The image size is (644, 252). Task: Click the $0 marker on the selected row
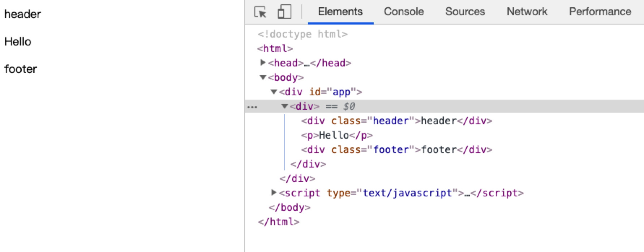point(349,106)
